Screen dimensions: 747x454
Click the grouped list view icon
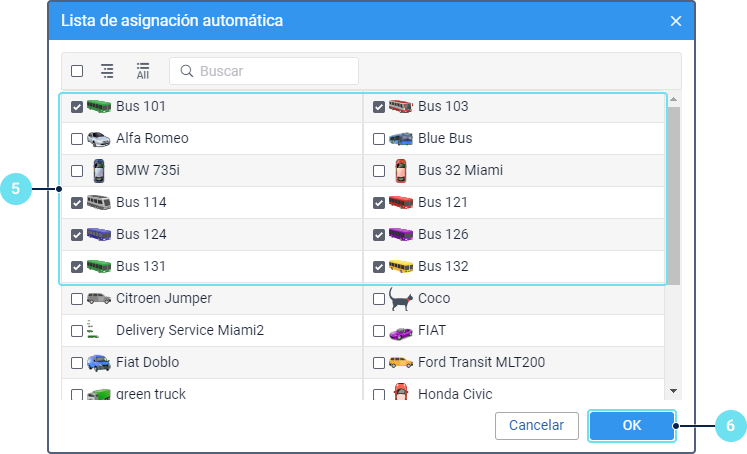pyautogui.click(x=107, y=71)
